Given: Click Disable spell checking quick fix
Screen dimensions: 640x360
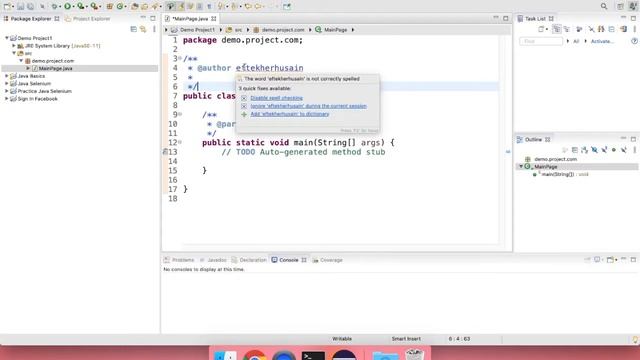Looking at the screenshot, I should [276, 98].
